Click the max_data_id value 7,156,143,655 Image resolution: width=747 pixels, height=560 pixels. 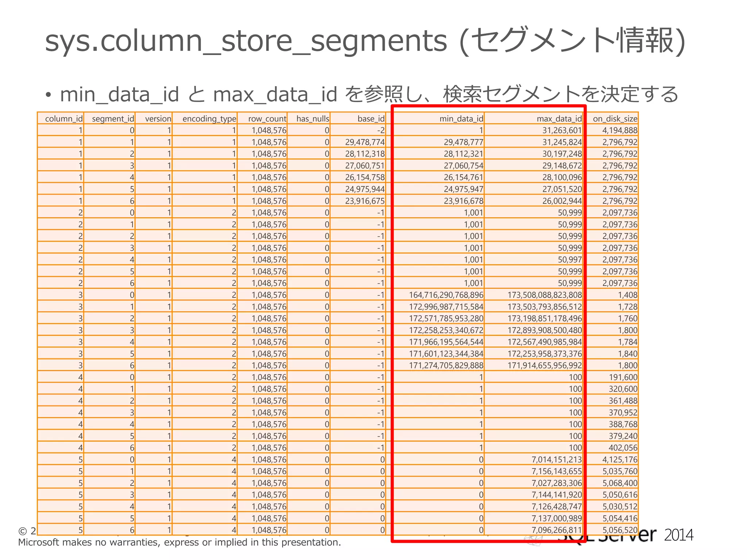pos(557,471)
